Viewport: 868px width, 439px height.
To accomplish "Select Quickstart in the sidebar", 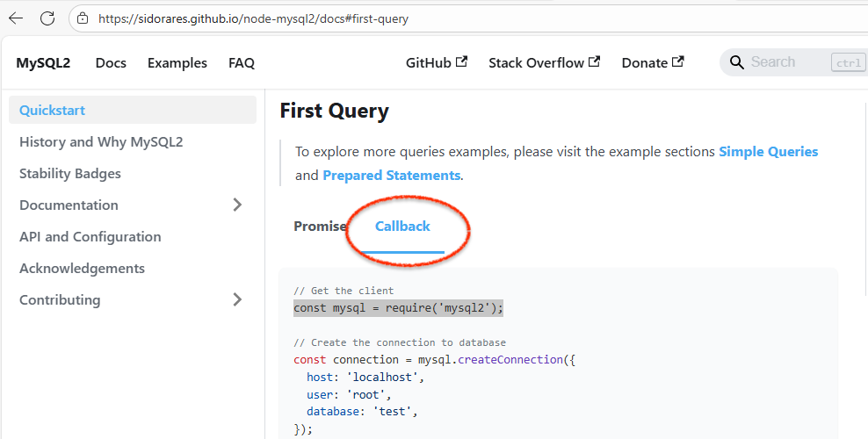I will (53, 111).
